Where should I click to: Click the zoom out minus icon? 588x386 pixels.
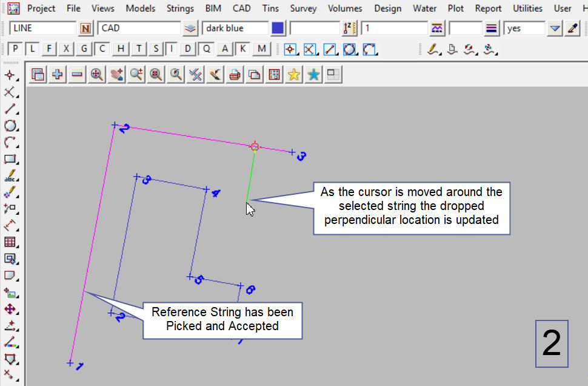(x=77, y=75)
